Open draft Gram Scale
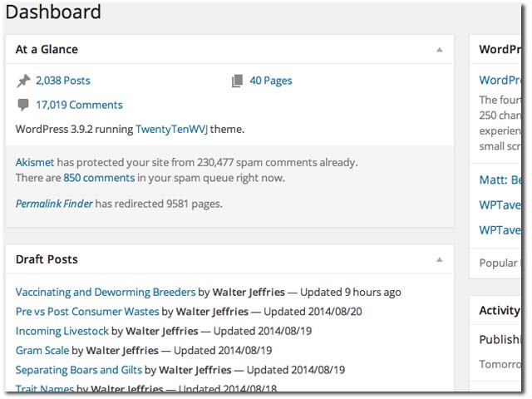This screenshot has width=532, height=399. pos(42,350)
